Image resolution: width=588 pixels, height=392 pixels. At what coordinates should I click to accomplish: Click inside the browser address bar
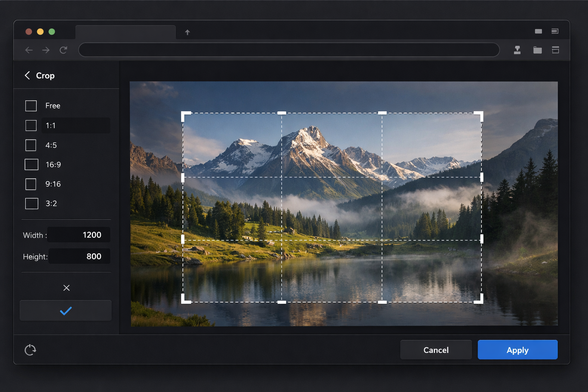click(x=289, y=50)
